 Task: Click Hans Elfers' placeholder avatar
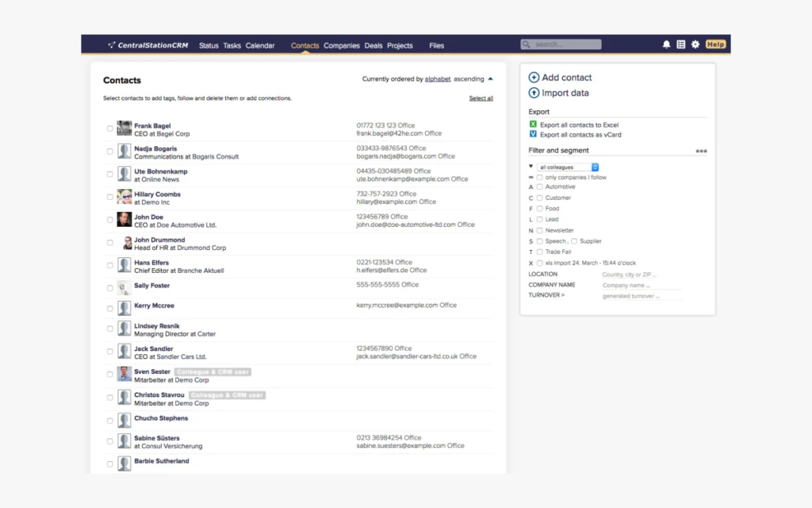pyautogui.click(x=124, y=265)
